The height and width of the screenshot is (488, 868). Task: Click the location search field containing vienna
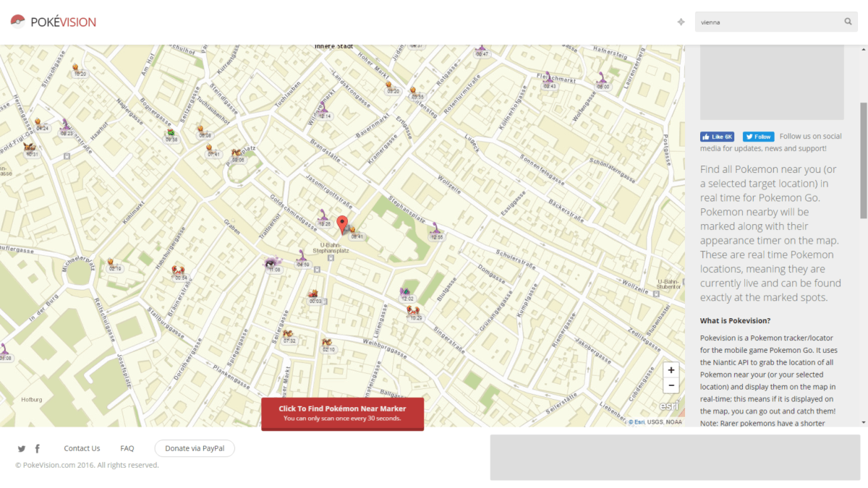(767, 22)
